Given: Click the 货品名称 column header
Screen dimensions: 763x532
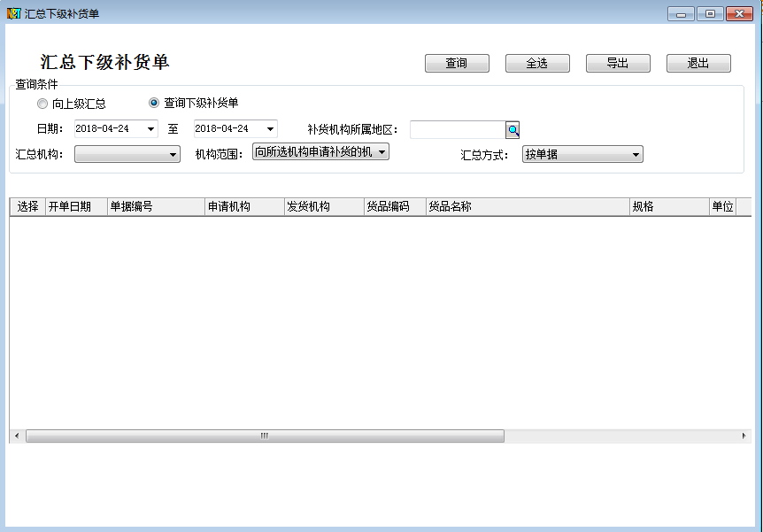Looking at the screenshot, I should (527, 207).
